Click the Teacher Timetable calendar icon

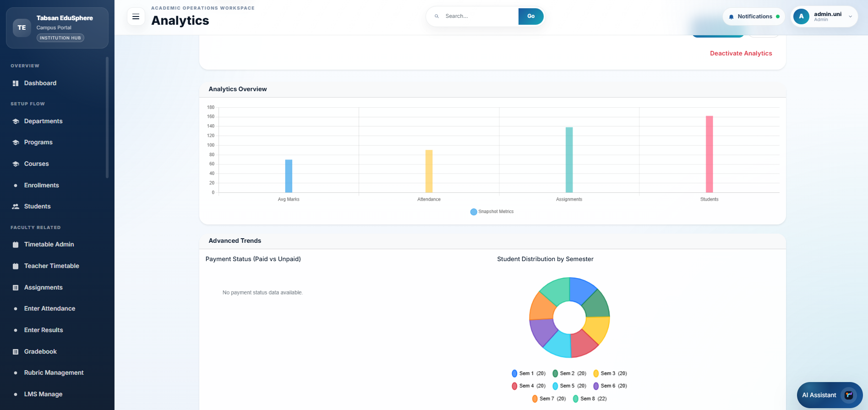click(x=16, y=266)
